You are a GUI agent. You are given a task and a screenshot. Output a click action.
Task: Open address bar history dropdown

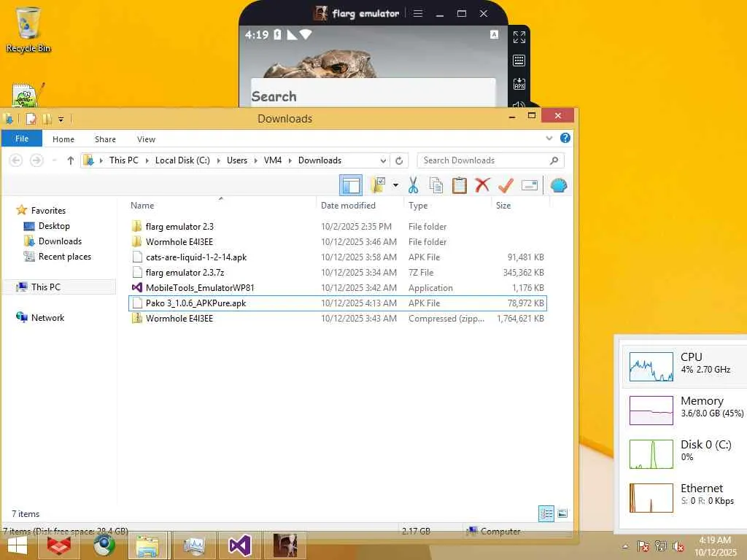click(x=383, y=160)
